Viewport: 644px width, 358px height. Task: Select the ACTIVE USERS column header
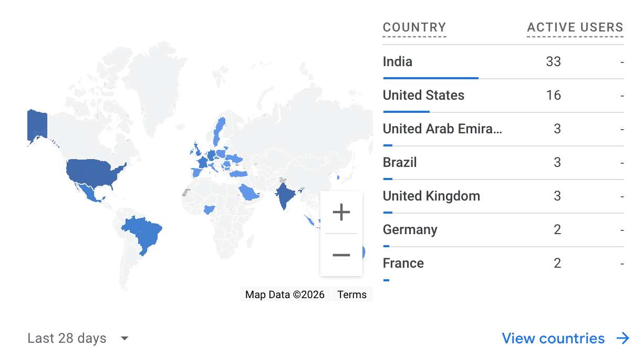[x=575, y=27]
